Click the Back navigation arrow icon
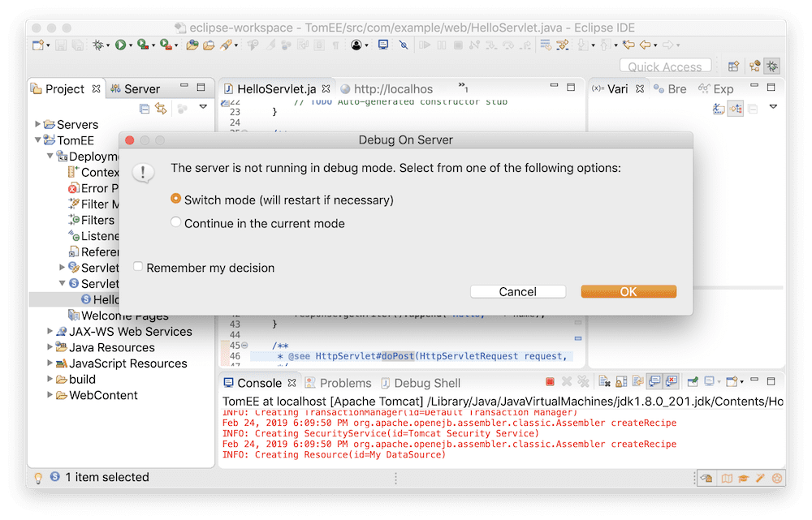 tap(646, 45)
